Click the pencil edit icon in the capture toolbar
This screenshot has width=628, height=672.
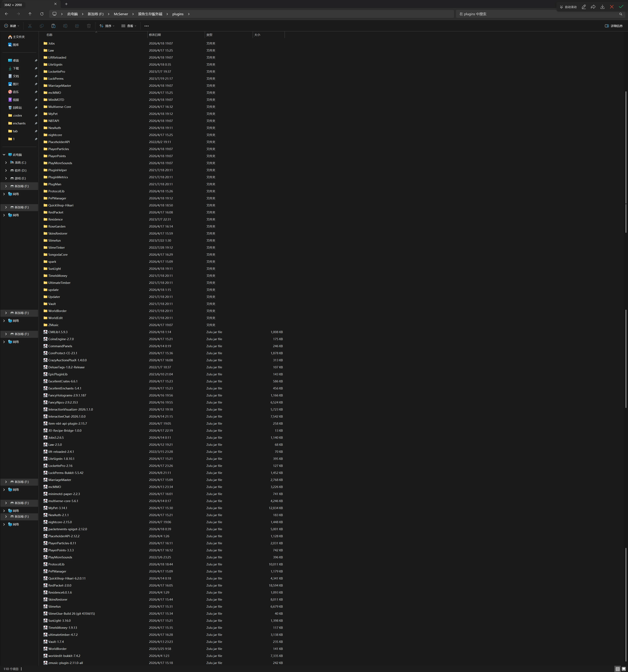point(584,7)
